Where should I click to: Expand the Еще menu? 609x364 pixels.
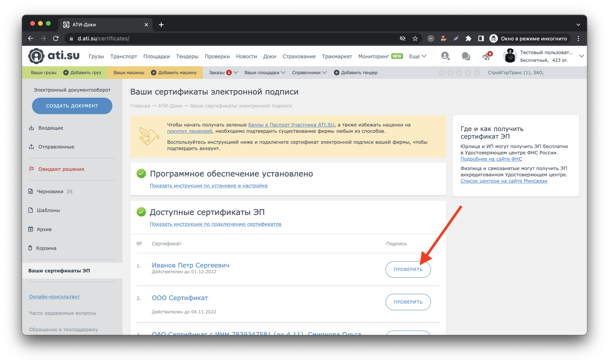tap(418, 56)
